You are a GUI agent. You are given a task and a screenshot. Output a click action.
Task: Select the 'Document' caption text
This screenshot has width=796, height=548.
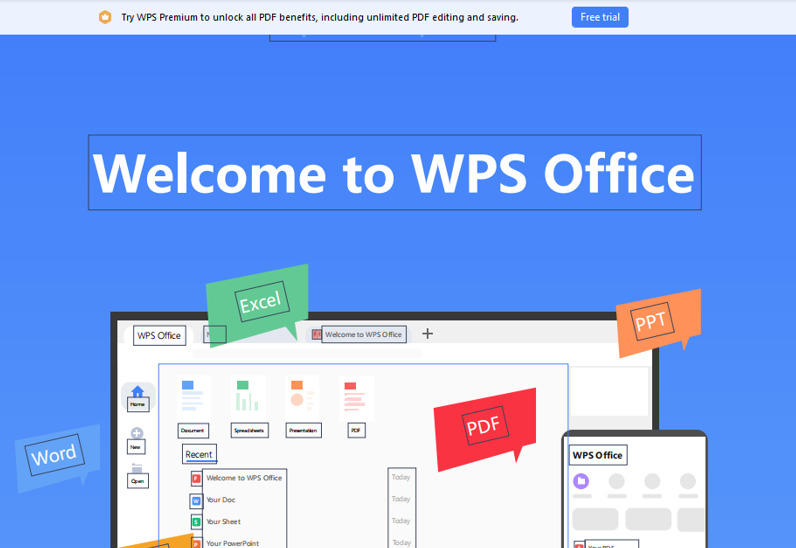(x=193, y=430)
